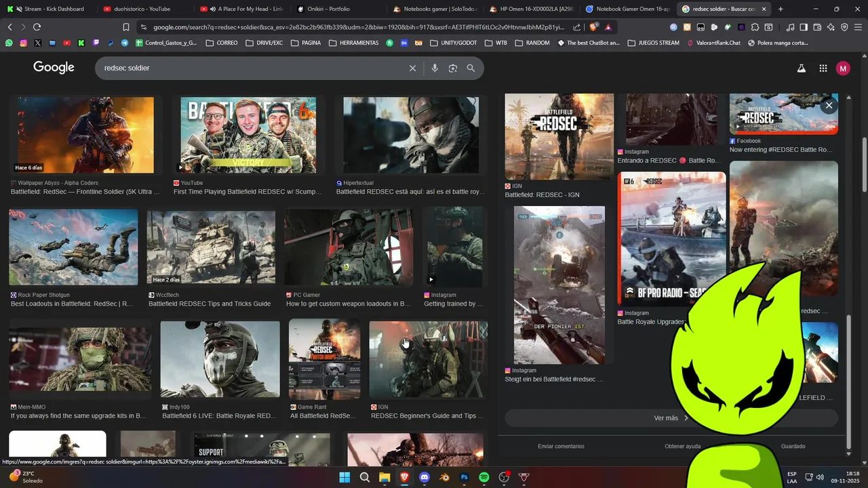
Task: Switch to the HP Omen 16-XD0002LA tab
Action: coord(532,9)
